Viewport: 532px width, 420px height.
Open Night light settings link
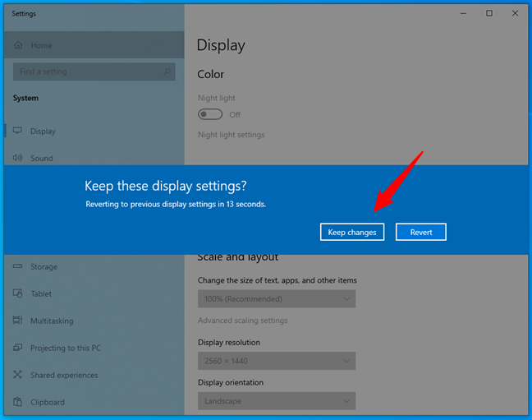coord(231,135)
